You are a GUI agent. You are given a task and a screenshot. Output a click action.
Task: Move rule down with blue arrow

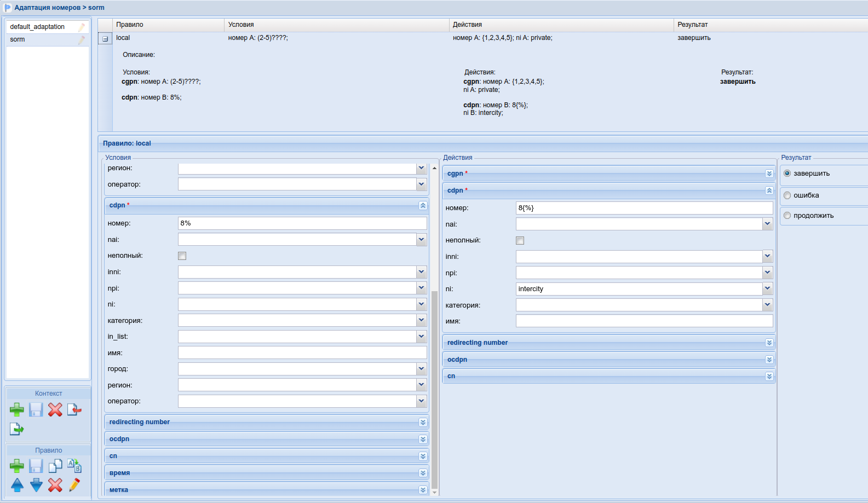[x=36, y=485]
